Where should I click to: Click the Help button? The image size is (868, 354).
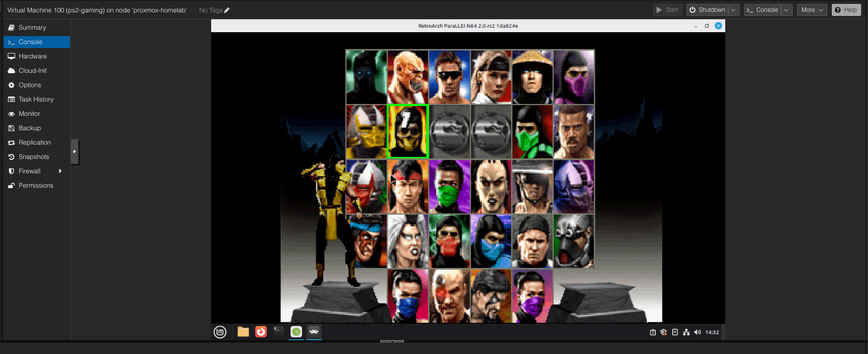pos(846,10)
